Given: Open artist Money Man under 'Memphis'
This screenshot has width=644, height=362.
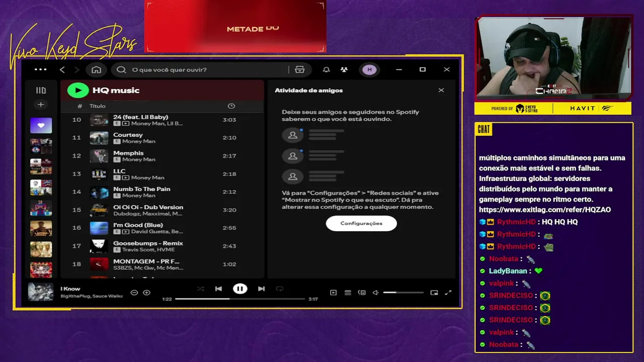Looking at the screenshot, I should tap(139, 159).
